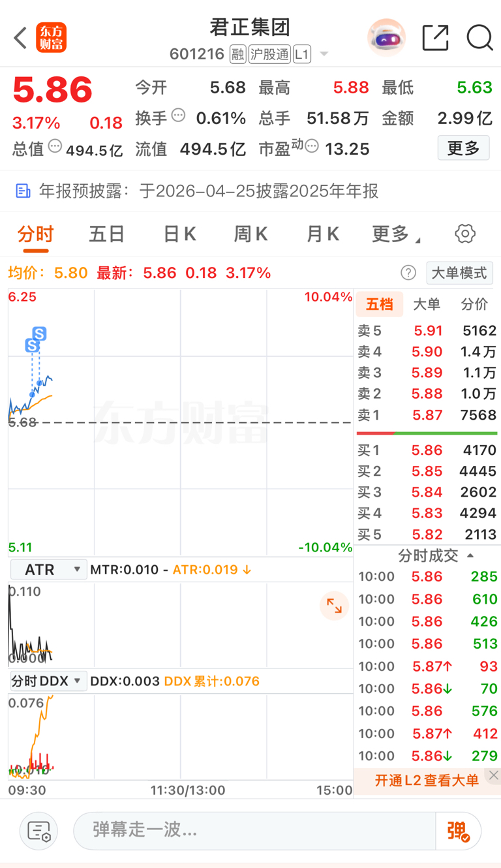This screenshot has width=501, height=868.
Task: Select the 五档 order book tab
Action: coord(379,304)
